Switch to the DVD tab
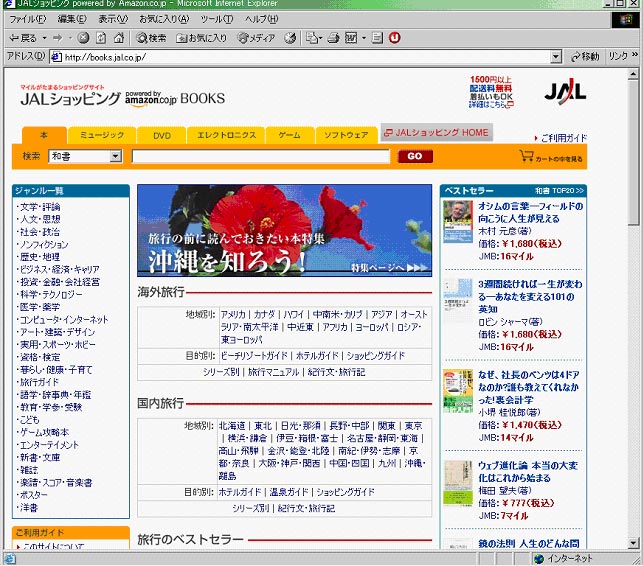 (162, 135)
